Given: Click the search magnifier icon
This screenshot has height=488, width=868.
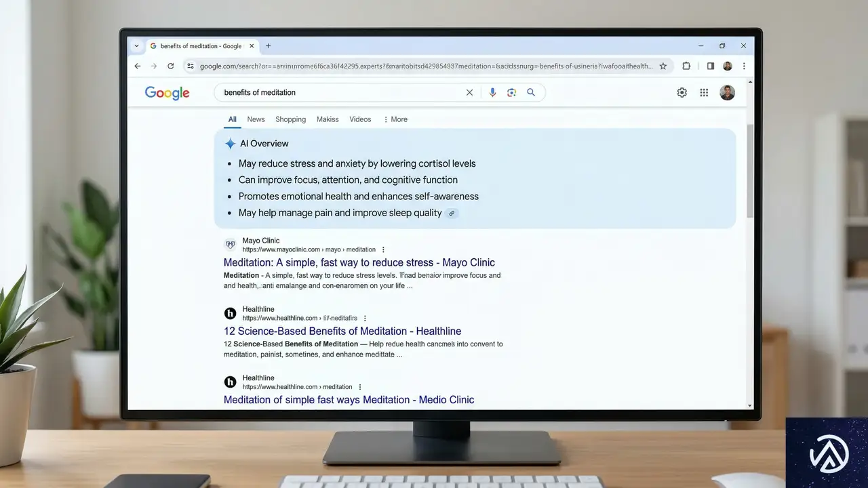Looking at the screenshot, I should click(x=531, y=92).
